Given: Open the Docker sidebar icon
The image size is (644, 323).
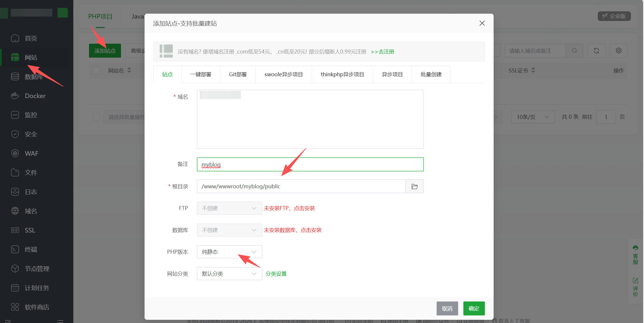Looking at the screenshot, I should click(15, 96).
